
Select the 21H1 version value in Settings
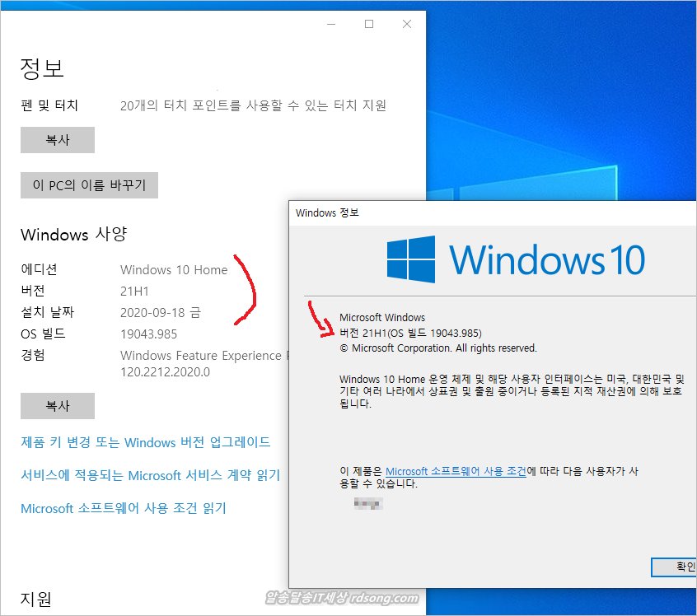(x=134, y=291)
